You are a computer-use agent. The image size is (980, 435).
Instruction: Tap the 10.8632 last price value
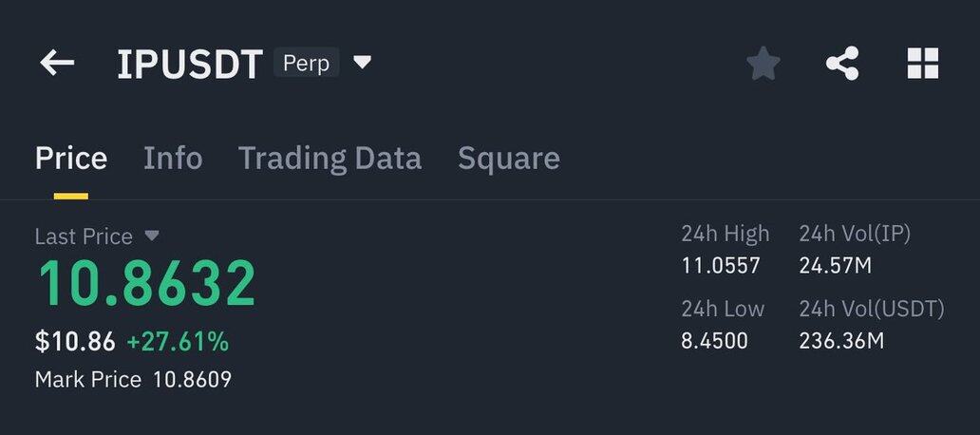point(147,283)
